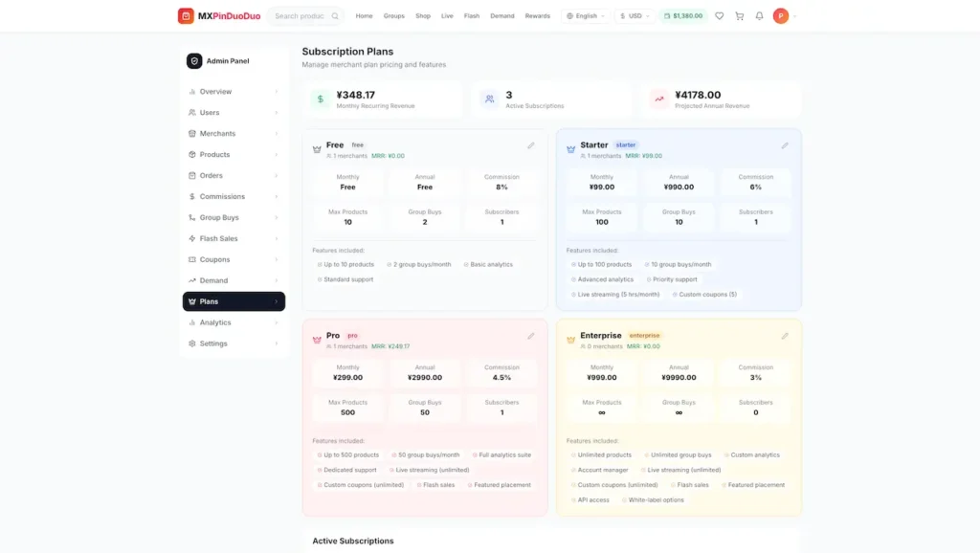Viewport: 980px width, 553px height.
Task: Edit the Free plan with pencil icon
Action: [530, 145]
